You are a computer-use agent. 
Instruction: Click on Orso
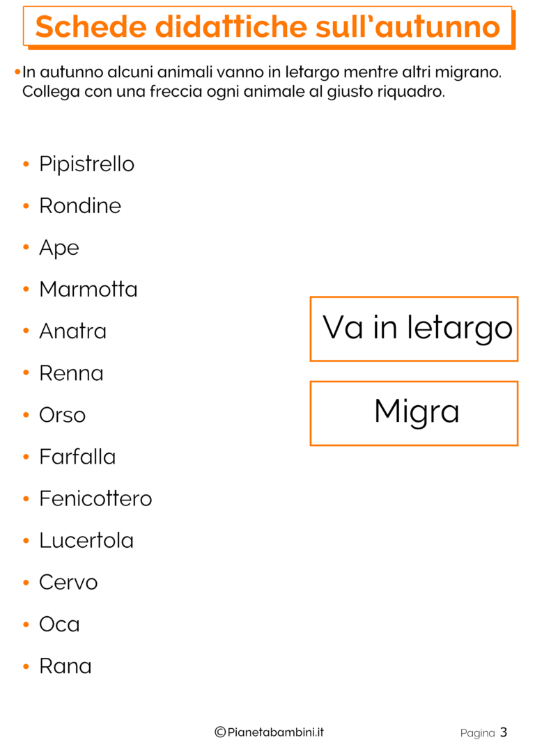pyautogui.click(x=62, y=416)
